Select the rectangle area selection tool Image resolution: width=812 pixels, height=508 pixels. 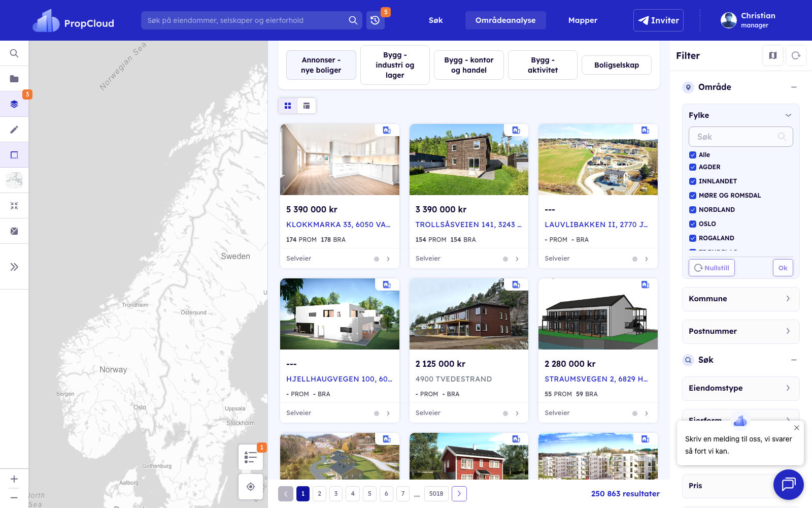pyautogui.click(x=14, y=155)
